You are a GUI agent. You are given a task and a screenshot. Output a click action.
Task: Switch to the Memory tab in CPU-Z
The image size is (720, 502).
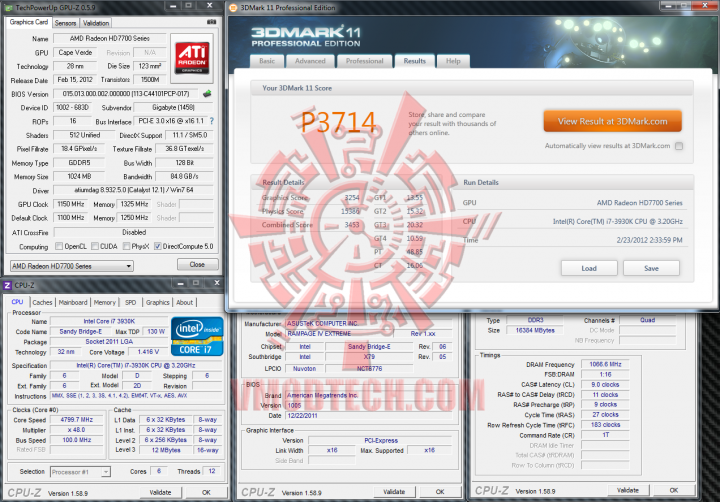pos(105,302)
